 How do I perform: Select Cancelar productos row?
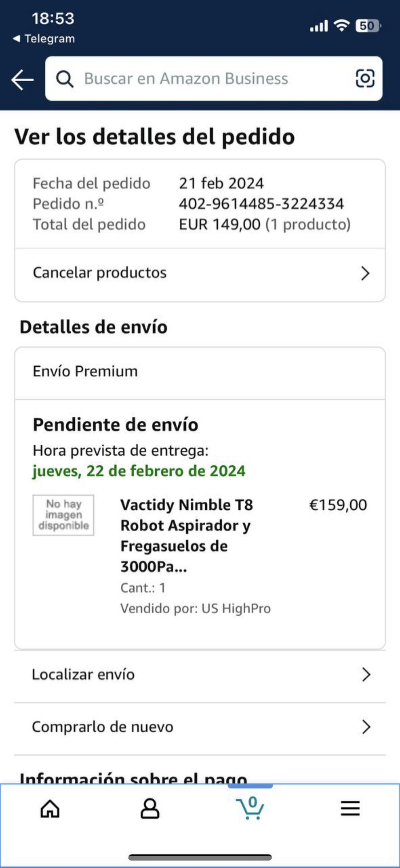(x=200, y=273)
